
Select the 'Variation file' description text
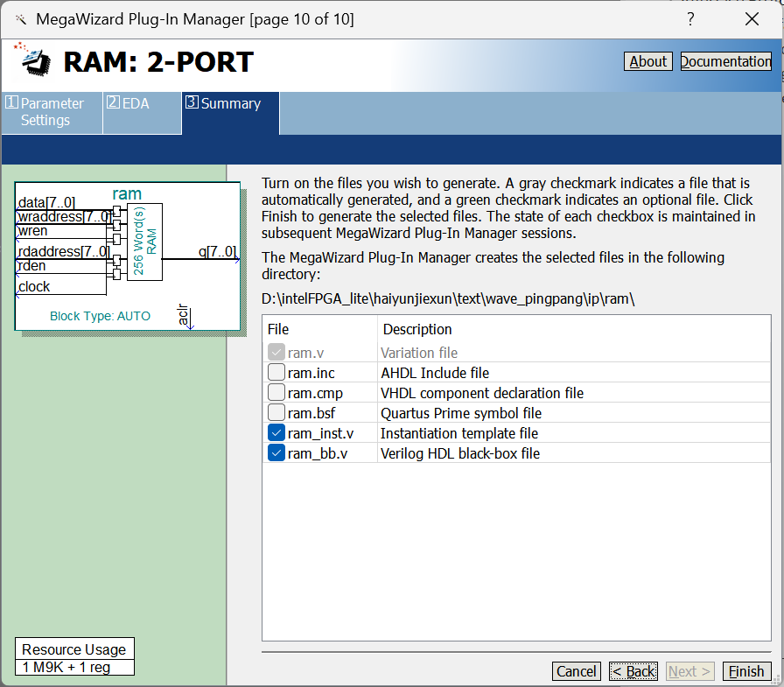(x=419, y=353)
